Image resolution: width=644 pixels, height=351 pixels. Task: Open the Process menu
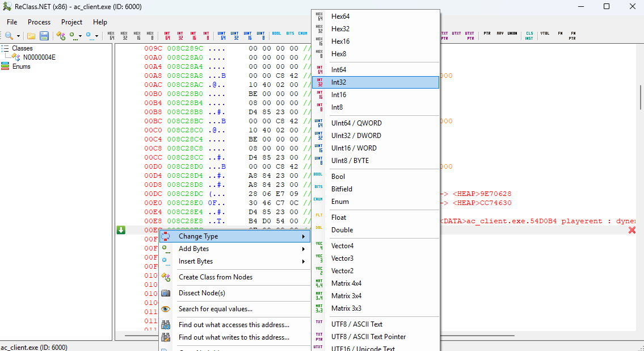click(39, 22)
